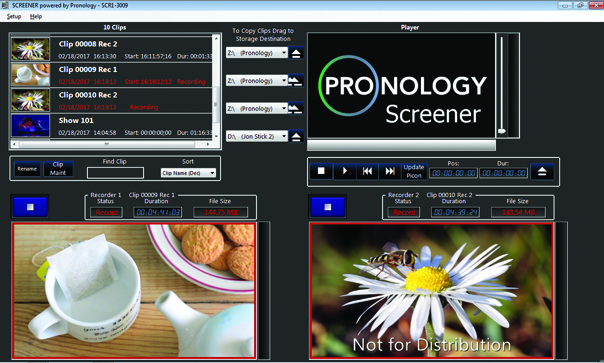Click the Pos timecode field
The image size is (604, 363).
(x=453, y=173)
